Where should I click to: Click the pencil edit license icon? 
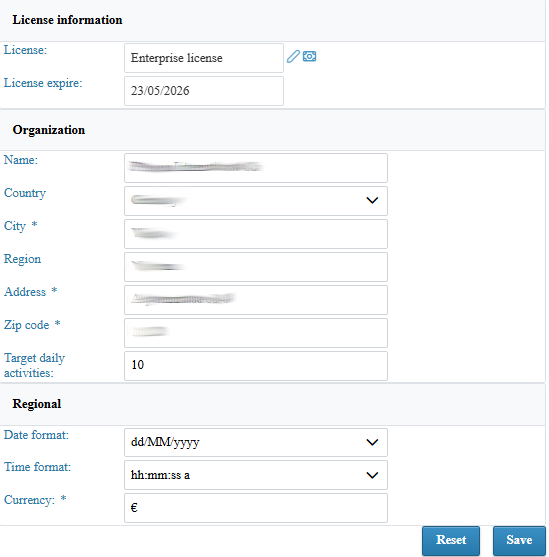293,57
